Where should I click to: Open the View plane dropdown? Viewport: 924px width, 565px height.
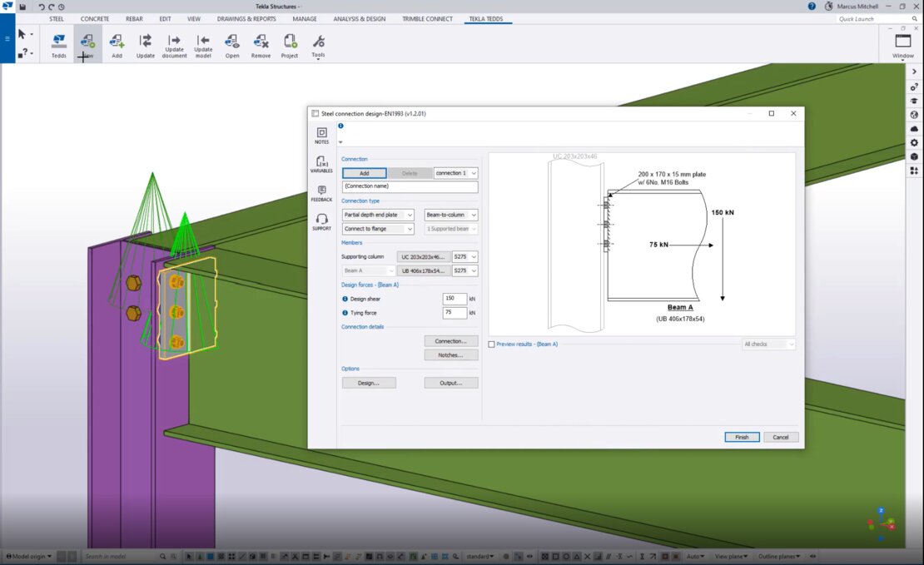click(x=732, y=556)
